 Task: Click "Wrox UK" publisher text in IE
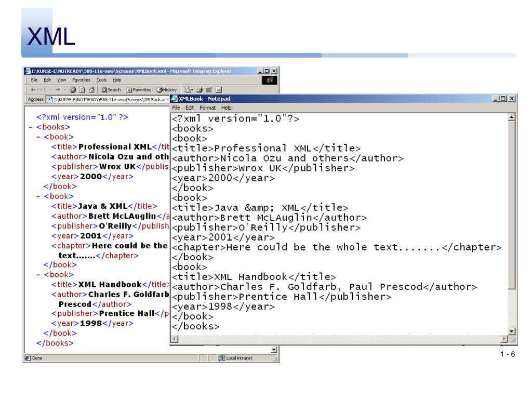117,167
